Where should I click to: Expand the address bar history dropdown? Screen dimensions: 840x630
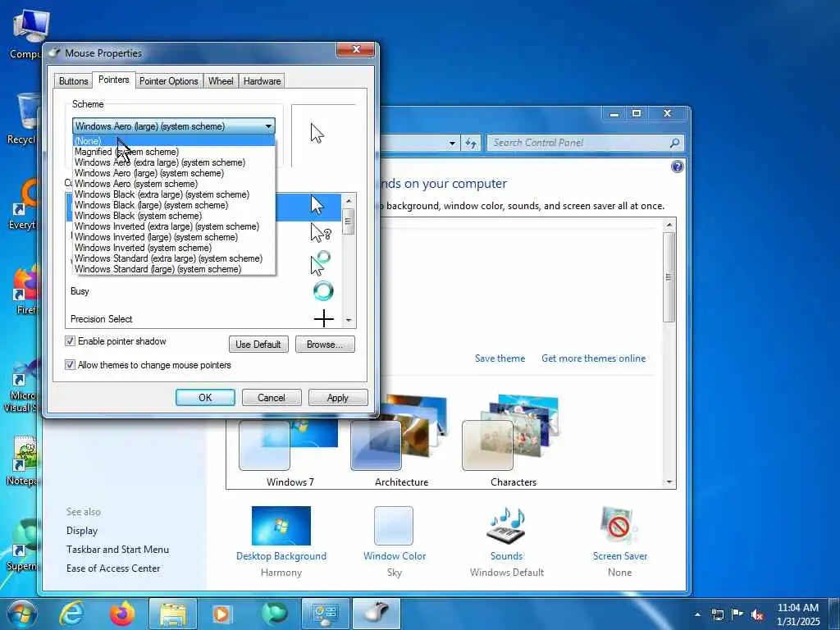pos(452,143)
